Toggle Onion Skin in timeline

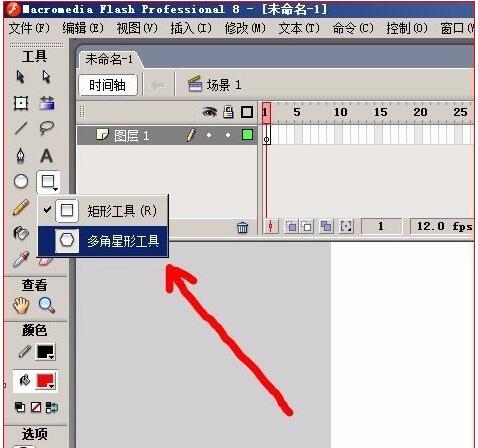click(x=292, y=227)
